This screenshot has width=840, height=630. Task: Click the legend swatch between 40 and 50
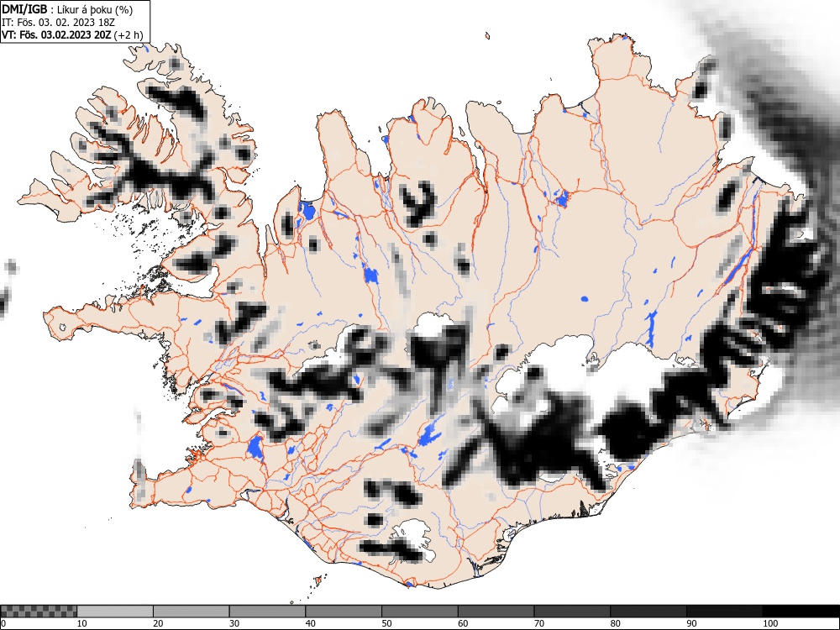[x=343, y=612]
